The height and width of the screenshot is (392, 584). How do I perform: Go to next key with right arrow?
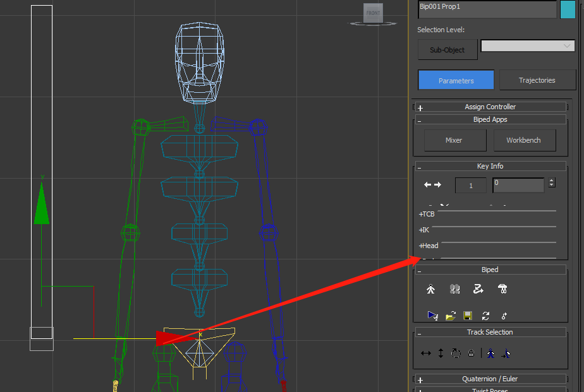[x=437, y=184]
